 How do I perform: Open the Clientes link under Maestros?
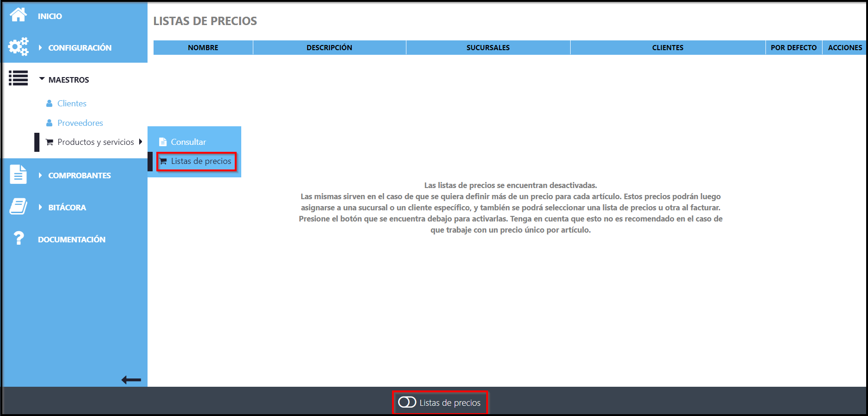point(71,104)
